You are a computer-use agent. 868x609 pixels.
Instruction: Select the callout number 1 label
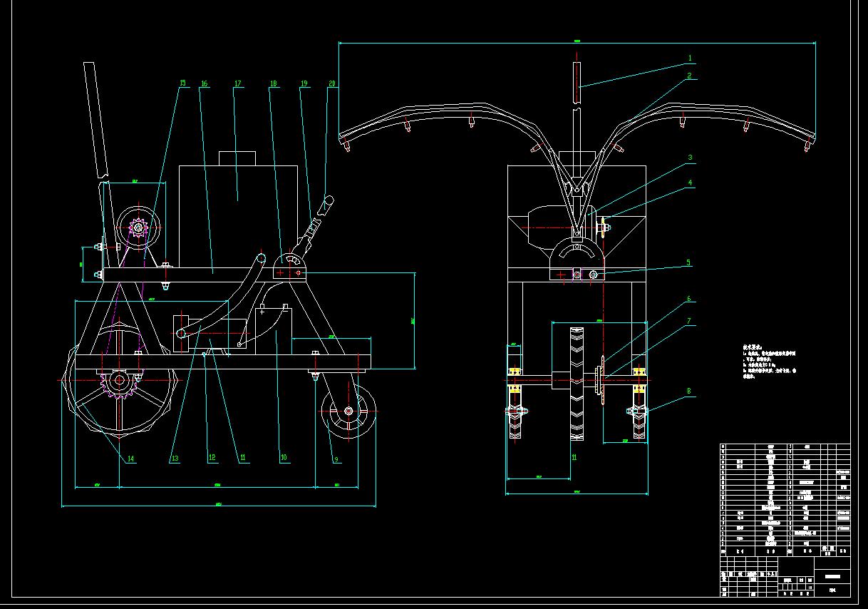[689, 58]
